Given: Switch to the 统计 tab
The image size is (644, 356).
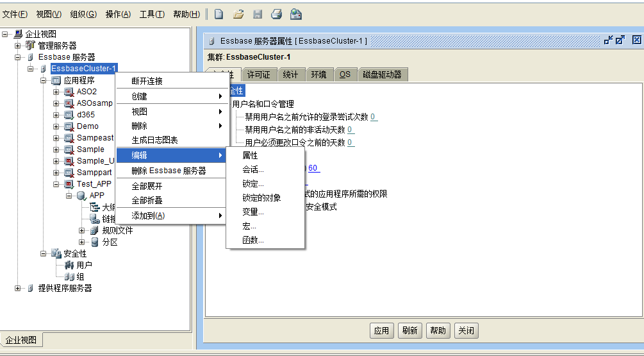Looking at the screenshot, I should [290, 74].
